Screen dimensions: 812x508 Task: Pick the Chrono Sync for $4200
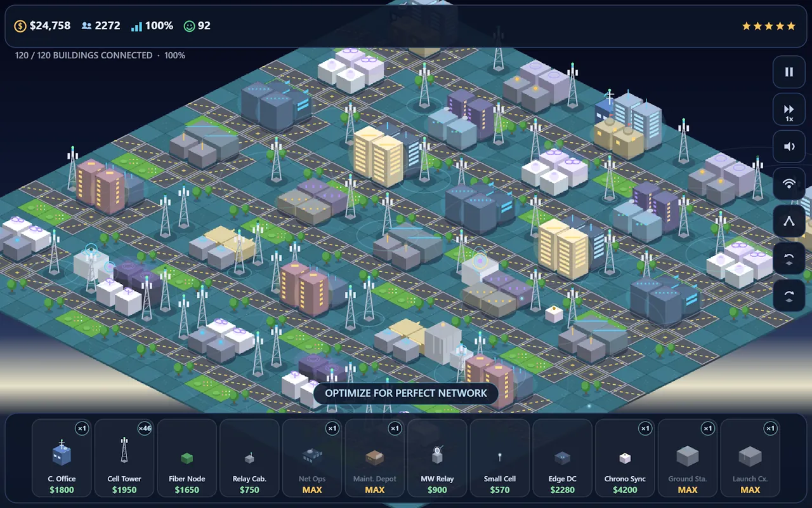point(625,458)
